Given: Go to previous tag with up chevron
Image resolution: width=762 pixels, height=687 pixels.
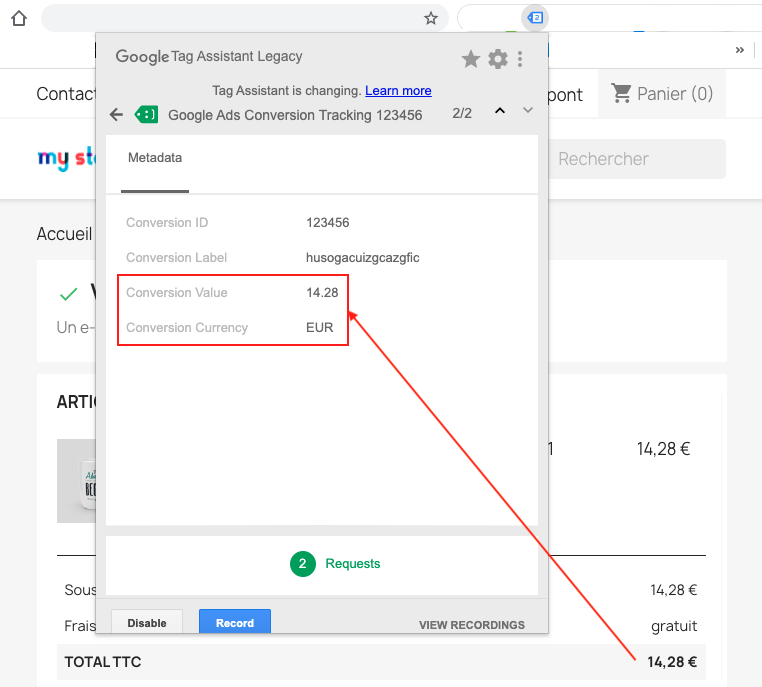Looking at the screenshot, I should tap(500, 111).
